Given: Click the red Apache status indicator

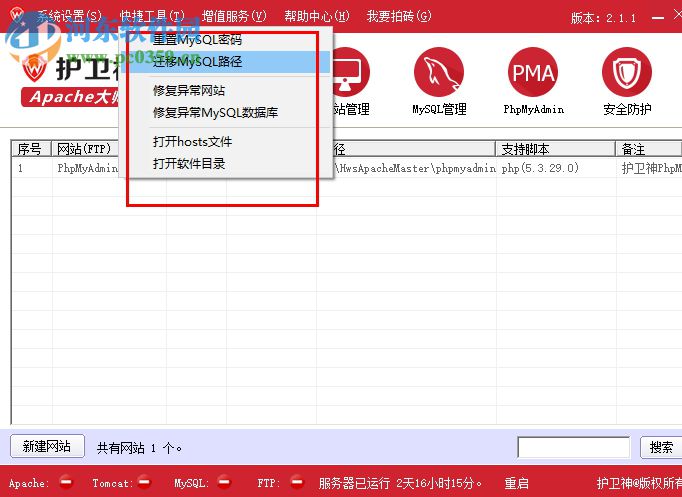Looking at the screenshot, I should pos(66,482).
